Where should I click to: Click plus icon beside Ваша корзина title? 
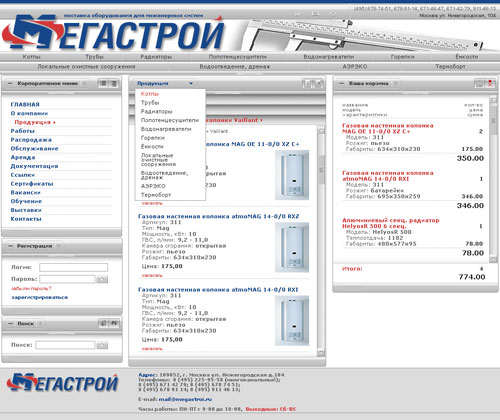click(396, 83)
